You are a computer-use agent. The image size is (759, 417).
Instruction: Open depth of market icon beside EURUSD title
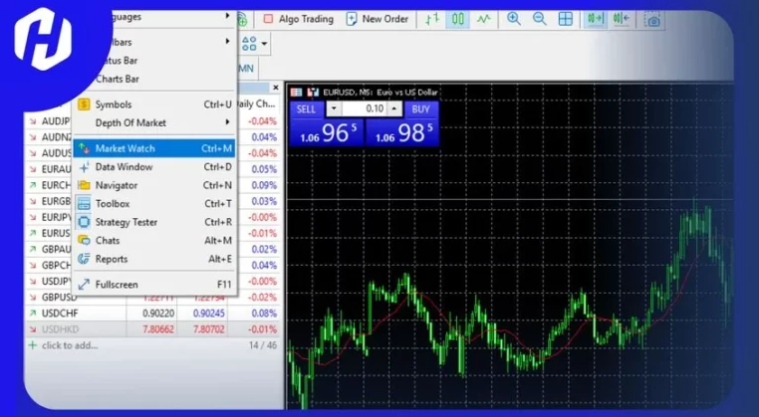pyautogui.click(x=313, y=92)
